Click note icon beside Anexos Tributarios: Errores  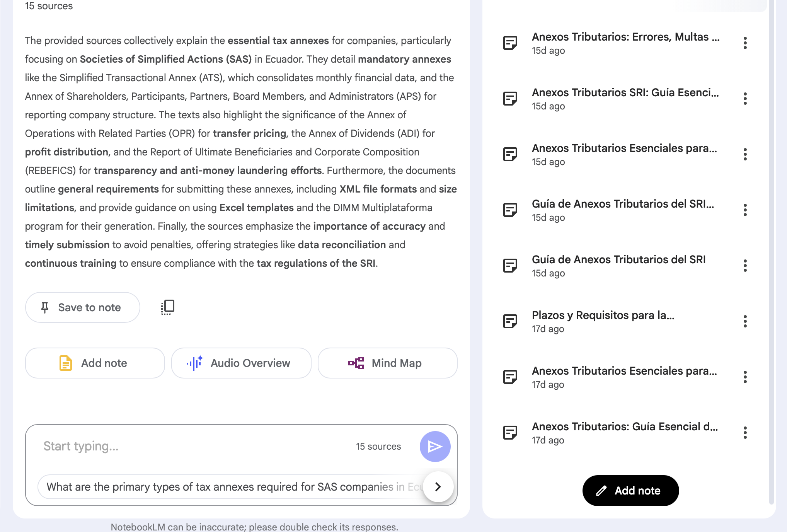pyautogui.click(x=510, y=43)
